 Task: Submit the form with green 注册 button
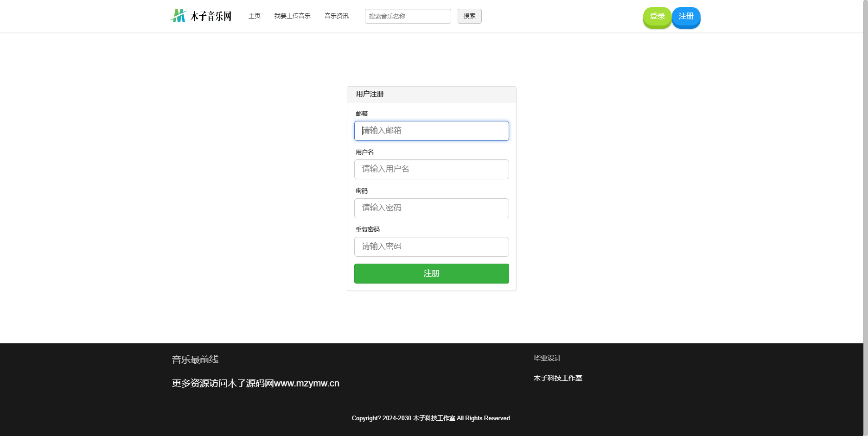pos(432,273)
